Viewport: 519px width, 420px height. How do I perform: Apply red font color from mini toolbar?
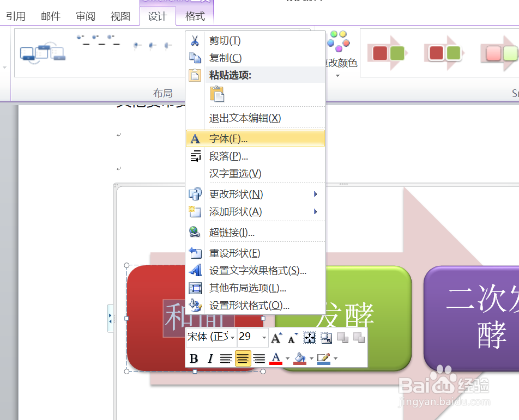275,358
